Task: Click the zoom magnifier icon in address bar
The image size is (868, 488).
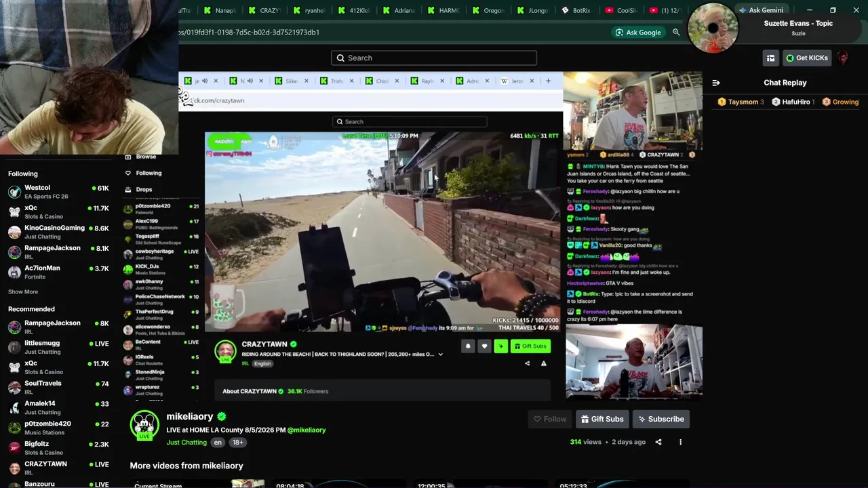Action: [676, 33]
